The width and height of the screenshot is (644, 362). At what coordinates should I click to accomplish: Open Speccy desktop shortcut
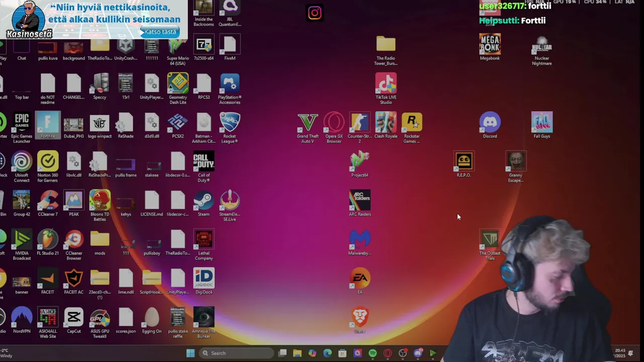(100, 86)
